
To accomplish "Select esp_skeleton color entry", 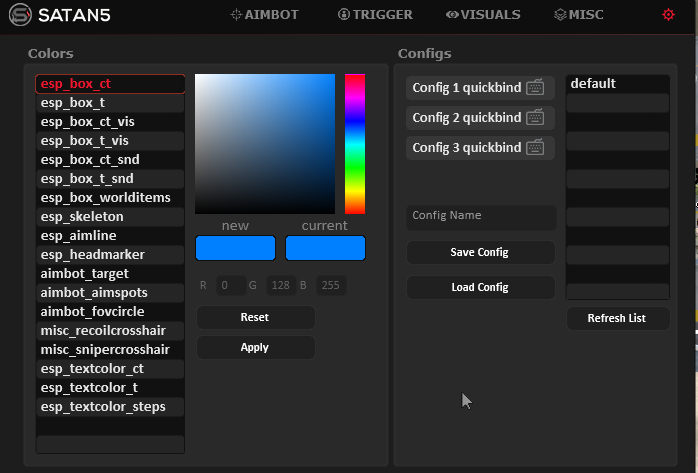I will tap(110, 217).
